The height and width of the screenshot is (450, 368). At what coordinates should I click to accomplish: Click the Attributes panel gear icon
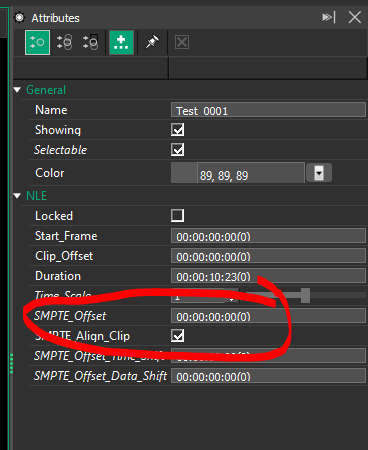[x=20, y=18]
